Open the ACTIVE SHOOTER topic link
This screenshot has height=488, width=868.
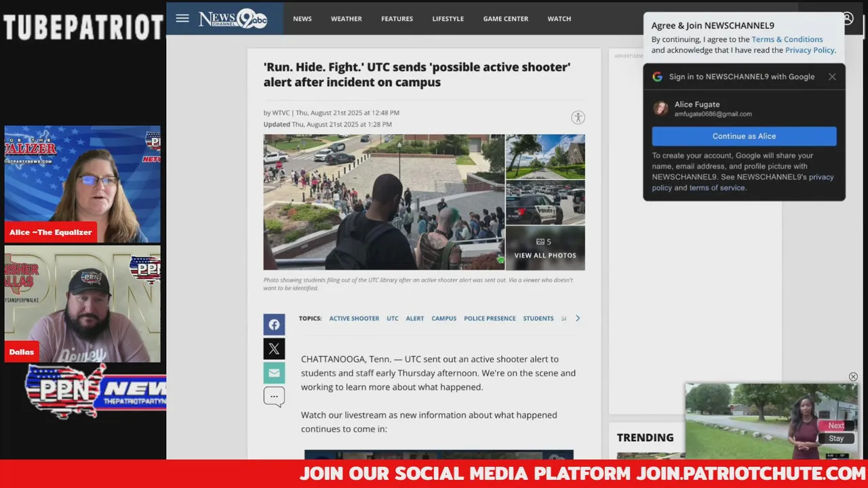[354, 318]
